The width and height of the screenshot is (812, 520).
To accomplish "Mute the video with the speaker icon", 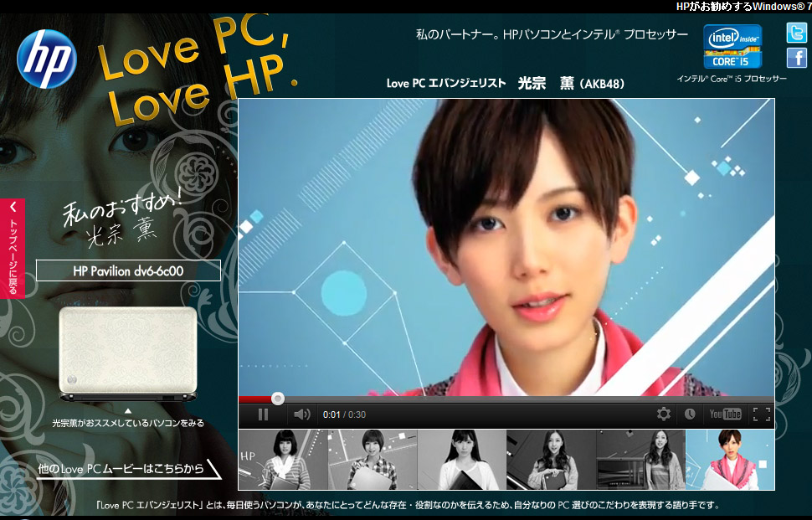I will click(301, 414).
